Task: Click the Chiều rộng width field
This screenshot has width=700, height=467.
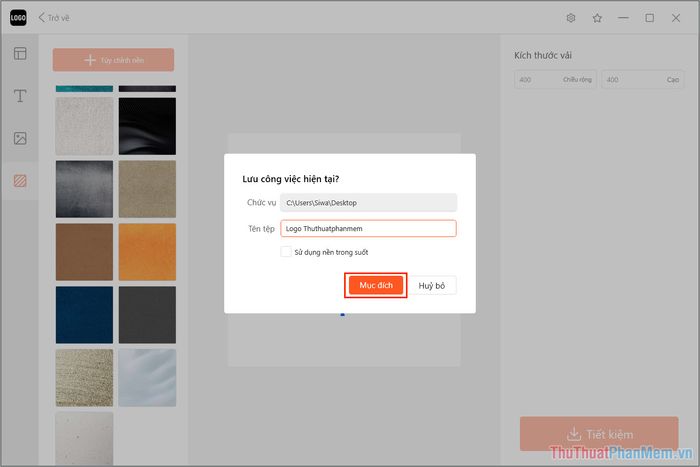Action: tap(555, 79)
